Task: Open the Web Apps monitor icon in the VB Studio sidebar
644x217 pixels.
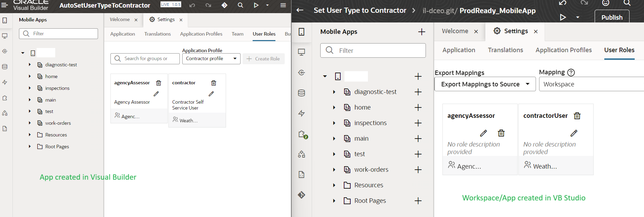Action: pos(301,52)
